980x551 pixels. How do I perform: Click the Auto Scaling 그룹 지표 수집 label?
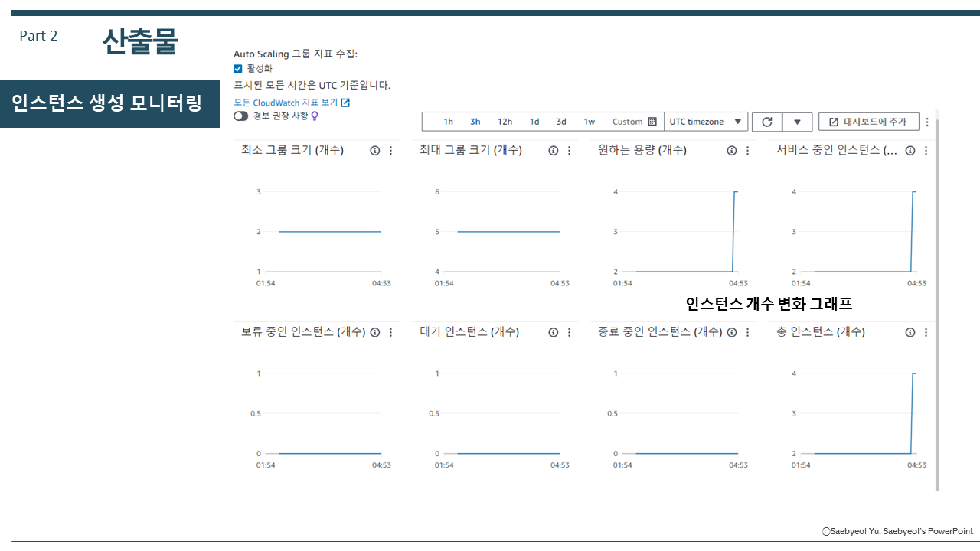[296, 54]
